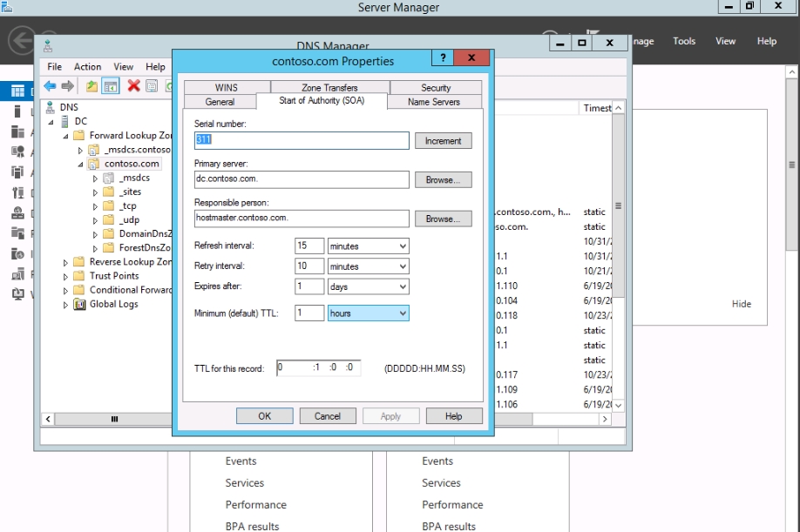Click the Increment serial number button
This screenshot has width=800, height=532.
[x=443, y=140]
